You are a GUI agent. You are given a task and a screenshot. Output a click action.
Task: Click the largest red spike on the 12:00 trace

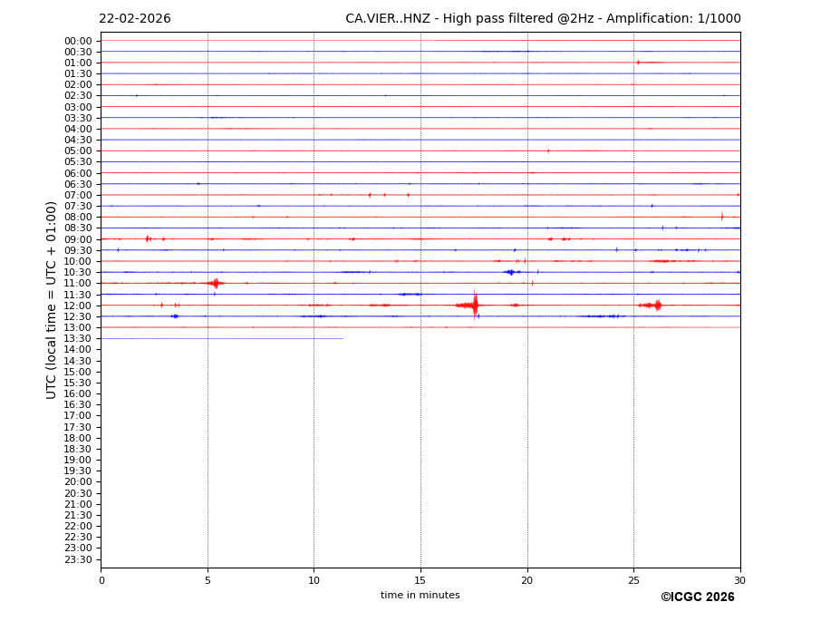[x=475, y=305]
